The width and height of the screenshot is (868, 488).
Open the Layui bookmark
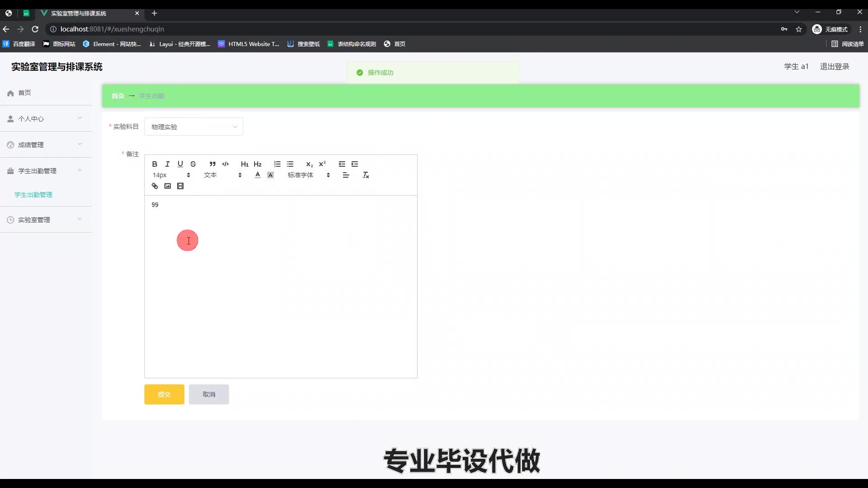click(x=180, y=44)
